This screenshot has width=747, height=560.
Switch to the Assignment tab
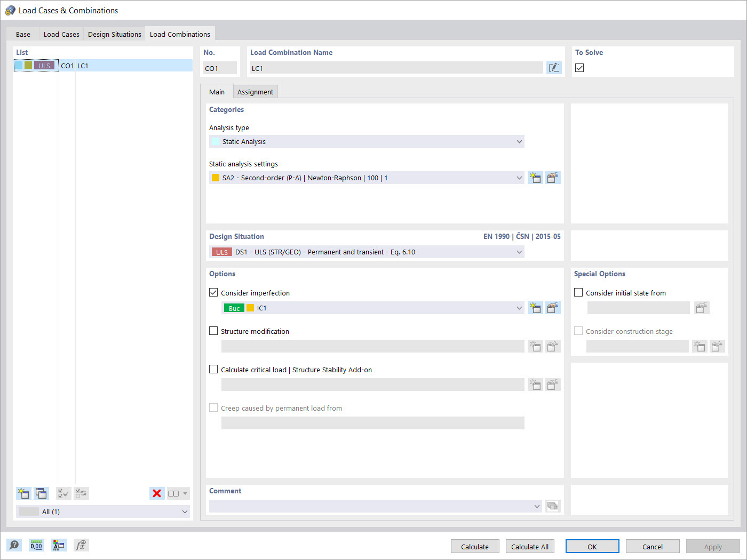click(255, 91)
